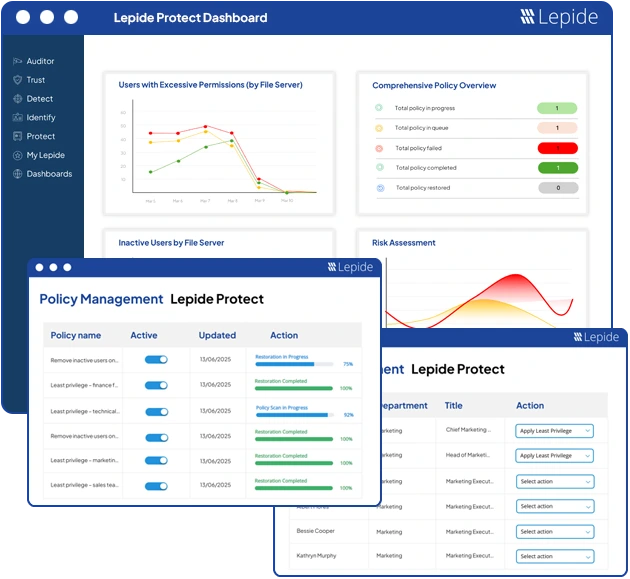Click the Total policy restored status icon
This screenshot has width=630, height=579.
click(380, 188)
